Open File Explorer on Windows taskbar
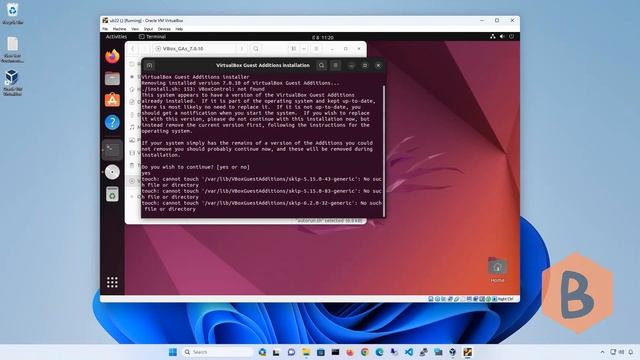This screenshot has height=360, width=640. click(306, 352)
